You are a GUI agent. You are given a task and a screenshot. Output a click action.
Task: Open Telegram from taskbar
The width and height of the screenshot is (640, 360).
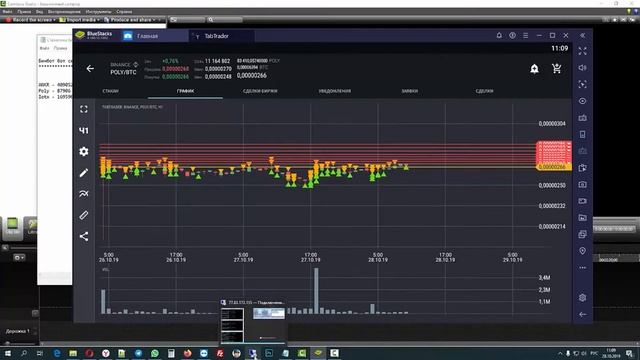(138, 353)
